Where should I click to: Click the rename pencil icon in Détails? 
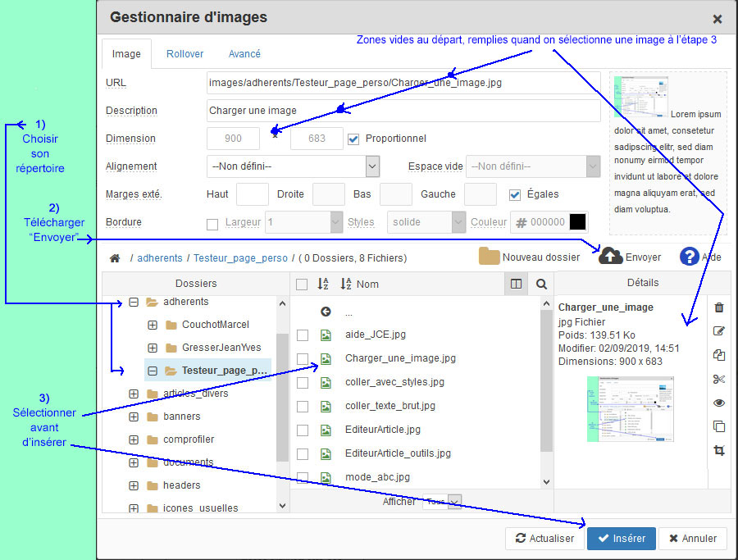click(x=719, y=331)
